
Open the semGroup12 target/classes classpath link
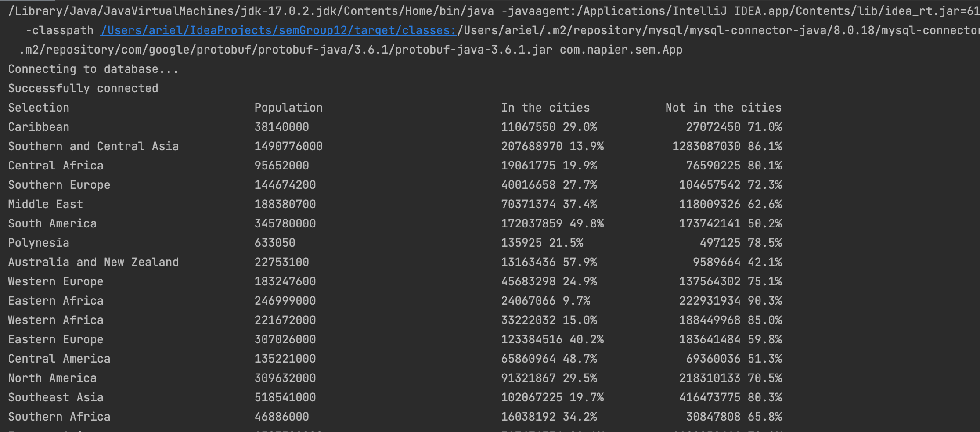tap(279, 30)
